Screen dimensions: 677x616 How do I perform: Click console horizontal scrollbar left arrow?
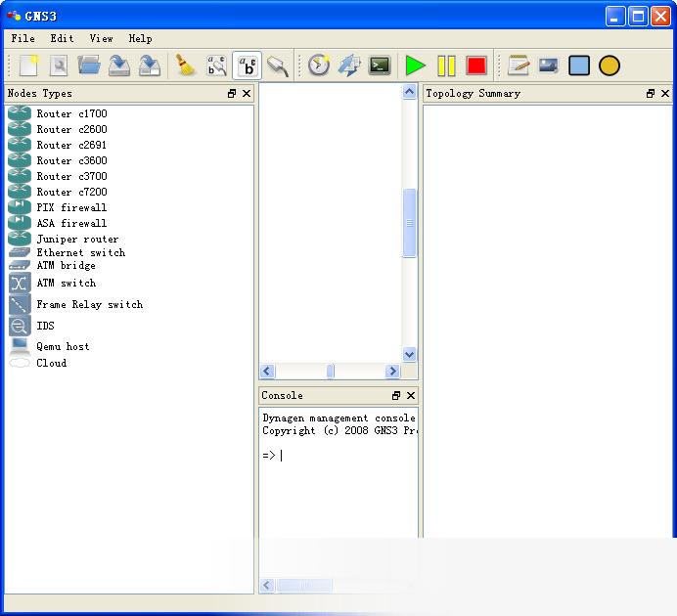click(x=267, y=586)
